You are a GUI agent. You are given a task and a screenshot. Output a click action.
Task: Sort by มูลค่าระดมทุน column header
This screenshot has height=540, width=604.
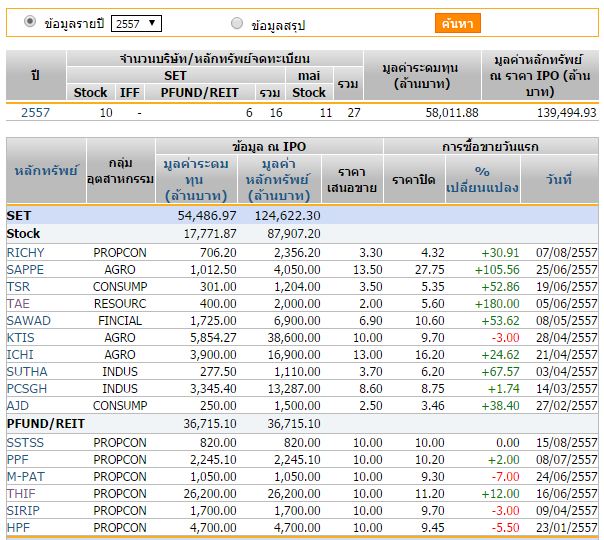pyautogui.click(x=196, y=179)
